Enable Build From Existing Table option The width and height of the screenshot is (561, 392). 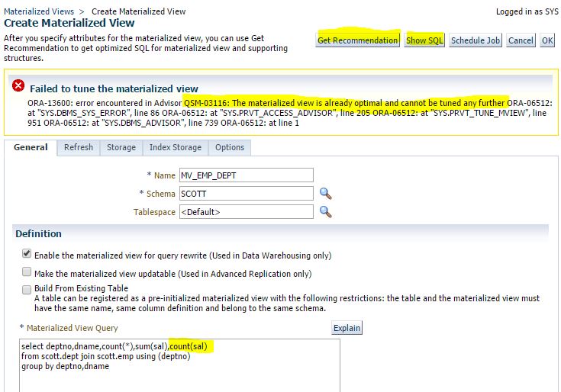tap(27, 289)
